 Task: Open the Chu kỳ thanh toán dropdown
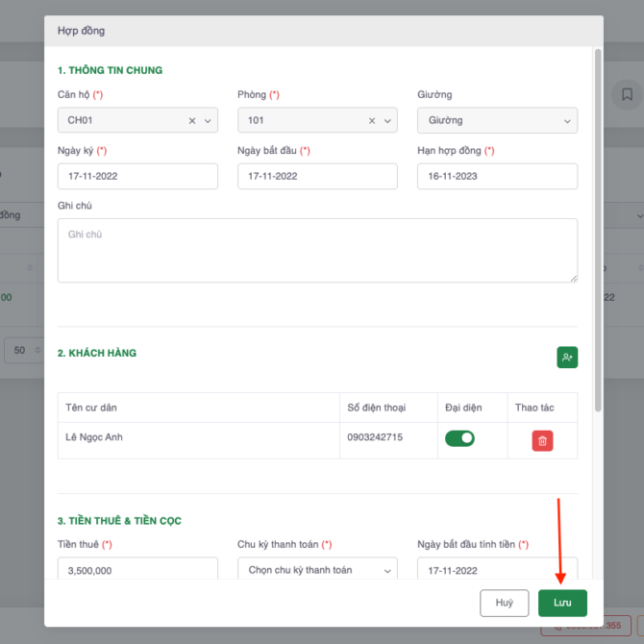(316, 570)
